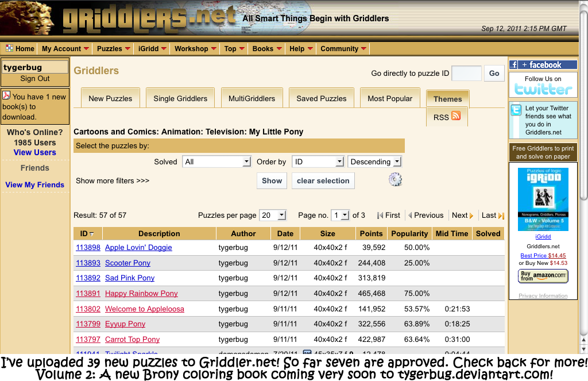588x381 pixels.
Task: Expand the Puzzles menu
Action: tap(113, 49)
